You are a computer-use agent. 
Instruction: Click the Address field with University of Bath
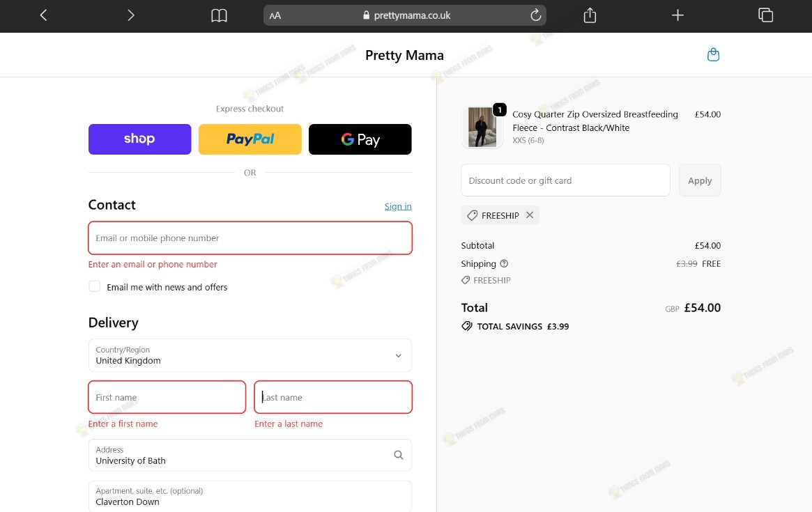click(250, 455)
